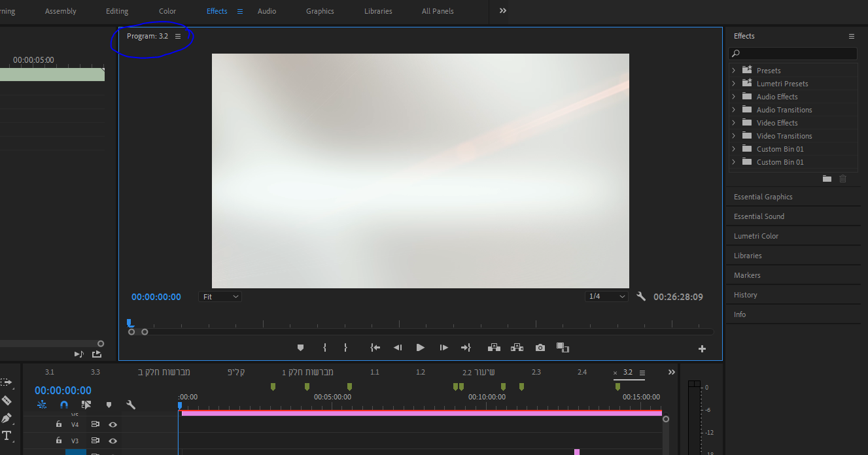Image resolution: width=868 pixels, height=455 pixels.
Task: Show more sequence tabs overflow chevron
Action: 671,373
